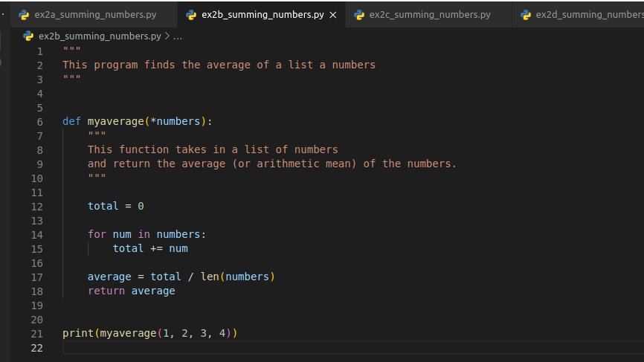The height and width of the screenshot is (362, 644).
Task: Click line number 14 in the gutter
Action: (x=37, y=235)
